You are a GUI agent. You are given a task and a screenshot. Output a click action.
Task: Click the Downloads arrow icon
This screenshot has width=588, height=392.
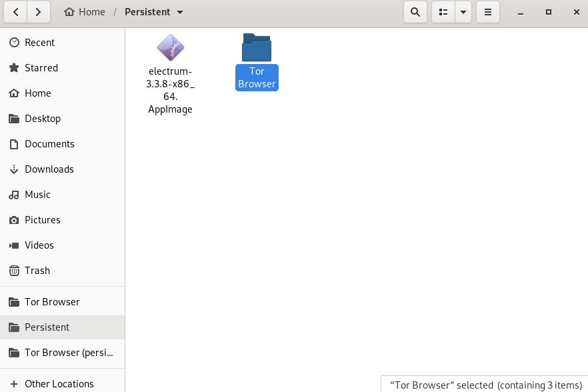point(14,169)
